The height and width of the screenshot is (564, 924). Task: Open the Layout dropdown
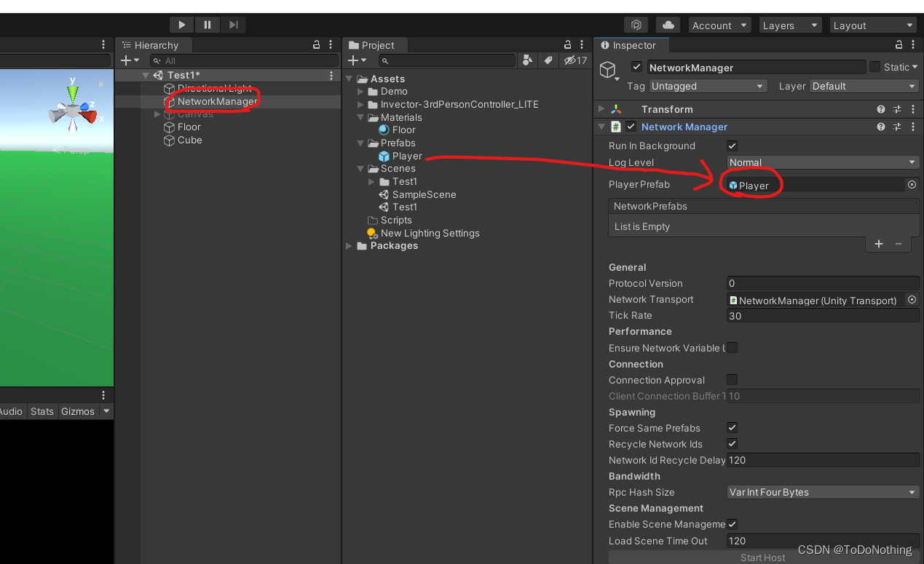[x=872, y=25]
